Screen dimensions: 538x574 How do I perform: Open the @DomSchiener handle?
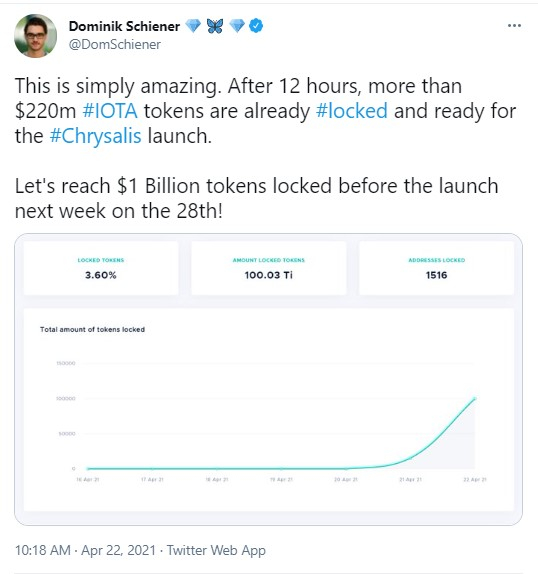115,44
